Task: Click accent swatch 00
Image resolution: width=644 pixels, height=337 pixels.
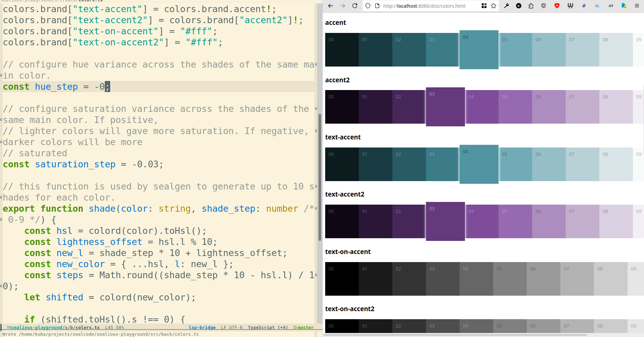Action: click(342, 50)
